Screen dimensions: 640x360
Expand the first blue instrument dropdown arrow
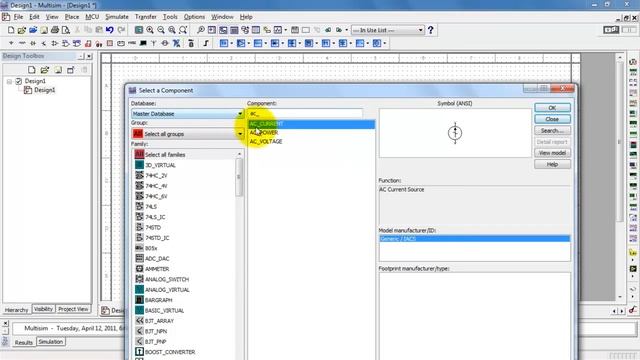click(232, 43)
